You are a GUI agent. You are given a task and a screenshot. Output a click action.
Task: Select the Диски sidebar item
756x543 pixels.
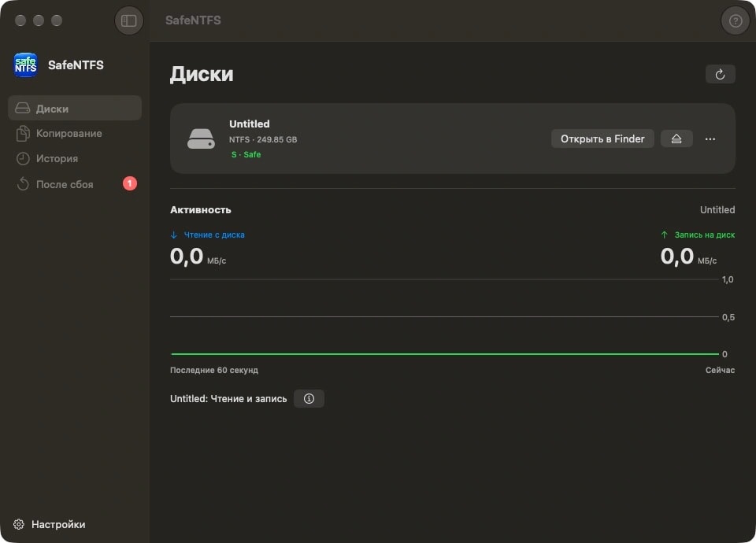click(x=75, y=108)
